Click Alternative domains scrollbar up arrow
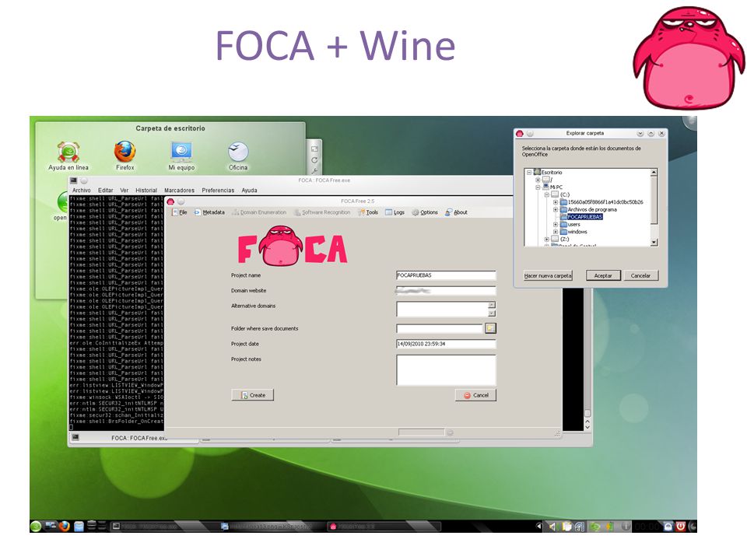 (492, 305)
